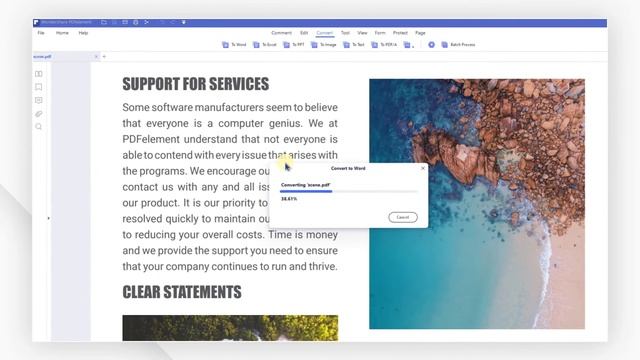Screen dimensions: 640x360
Task: Switch to the View tab
Action: pyautogui.click(x=362, y=33)
